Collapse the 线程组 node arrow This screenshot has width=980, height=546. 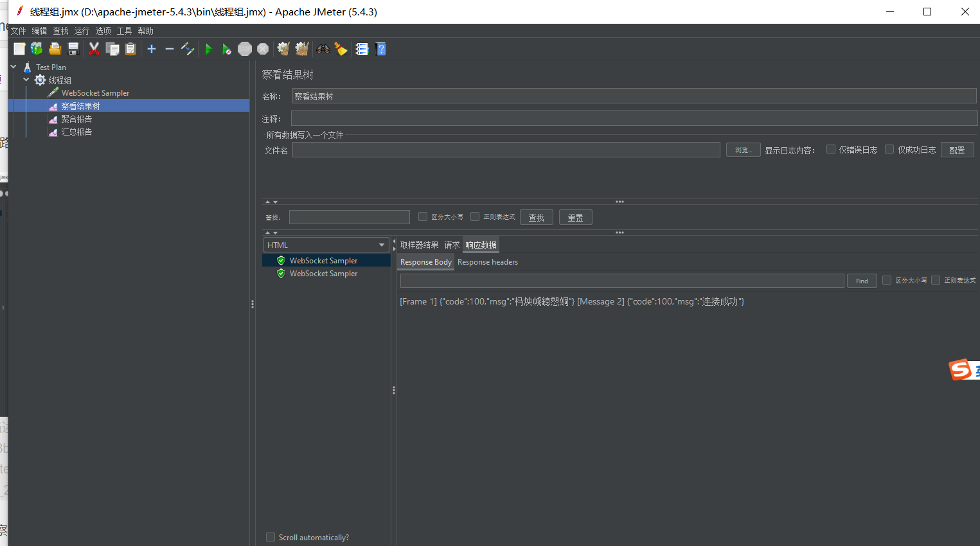tap(26, 80)
